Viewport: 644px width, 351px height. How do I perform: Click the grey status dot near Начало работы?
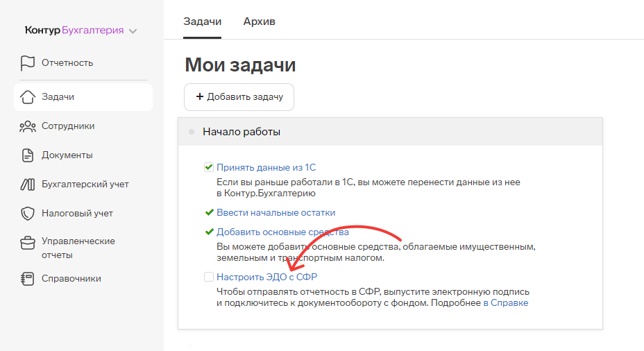[192, 132]
